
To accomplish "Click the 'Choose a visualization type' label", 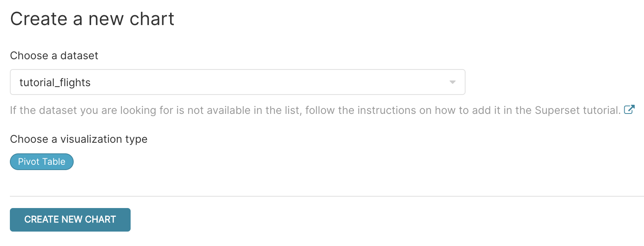I will click(x=79, y=139).
